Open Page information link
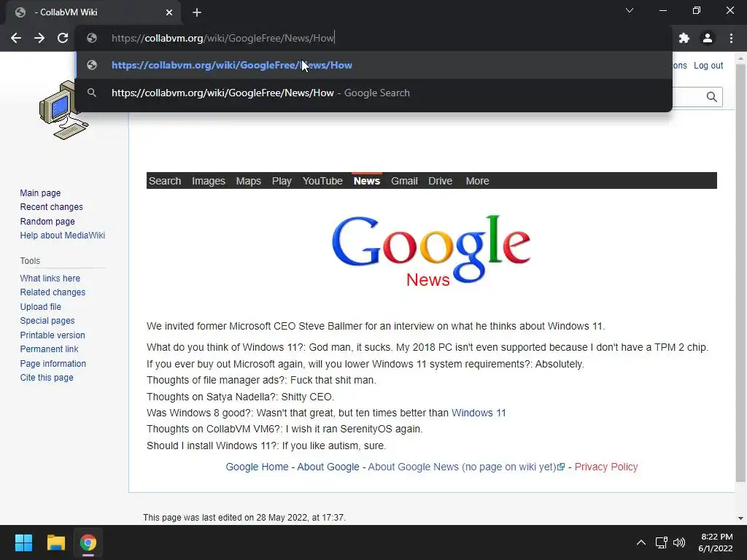The width and height of the screenshot is (747, 560). [53, 363]
